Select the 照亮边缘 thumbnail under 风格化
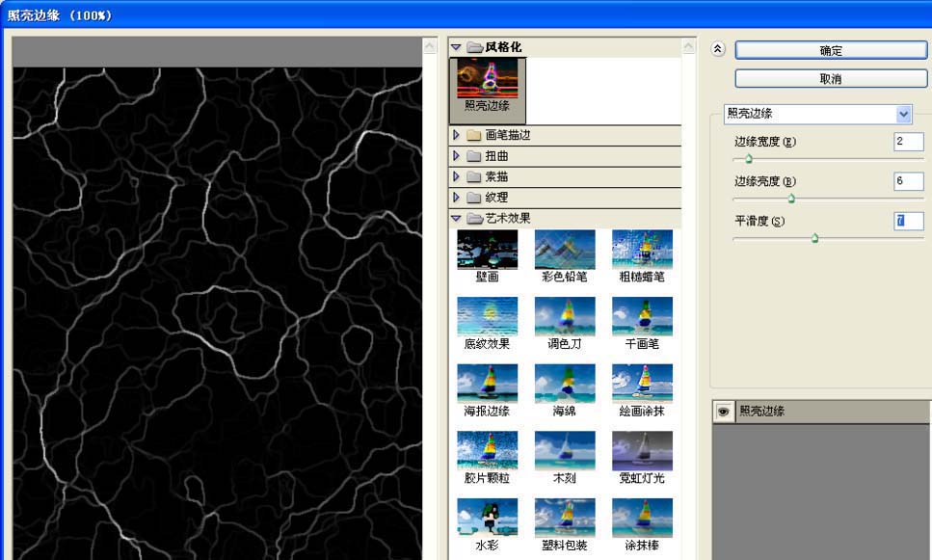 pos(488,86)
